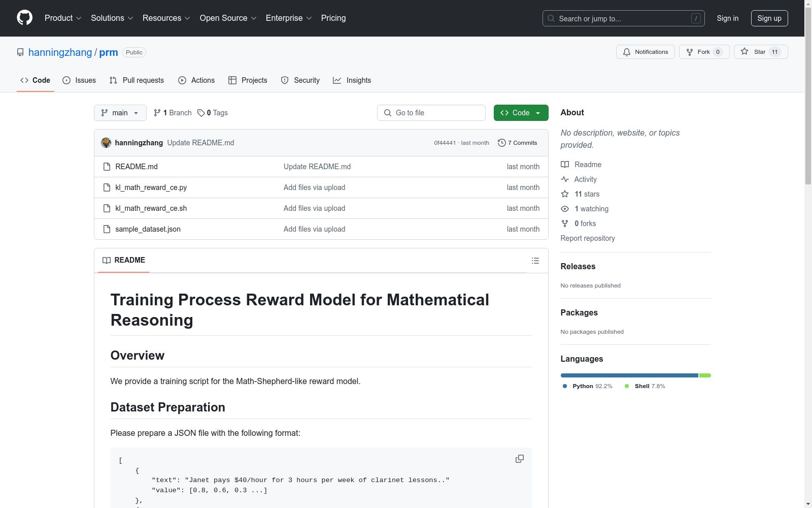Click the green Shell language bar segment
The image size is (812, 508).
pos(705,375)
